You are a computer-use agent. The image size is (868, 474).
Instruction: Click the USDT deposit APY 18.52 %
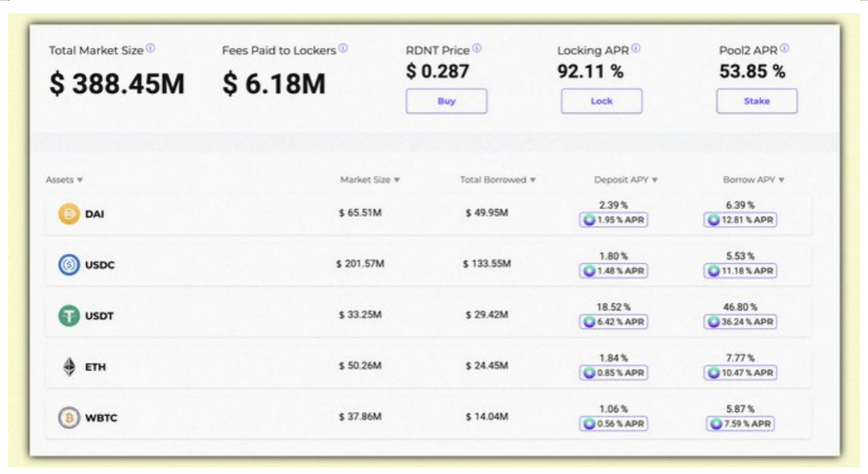point(613,307)
